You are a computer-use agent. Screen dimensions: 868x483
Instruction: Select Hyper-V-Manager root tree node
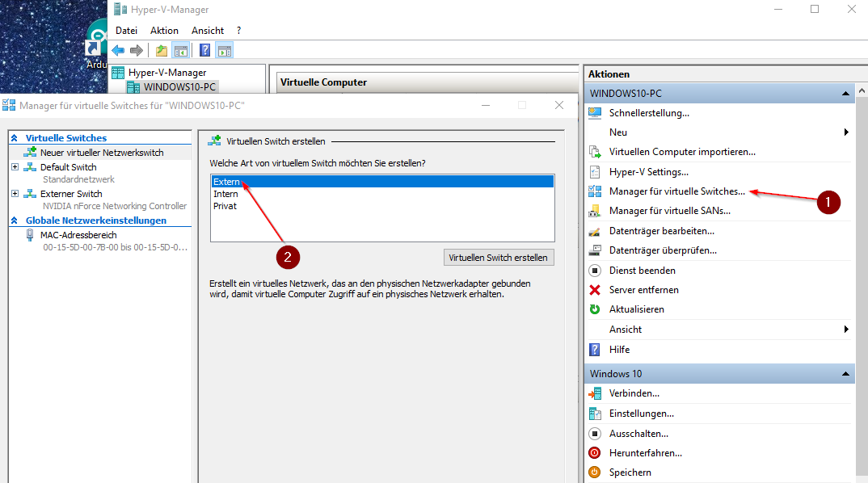coord(167,73)
